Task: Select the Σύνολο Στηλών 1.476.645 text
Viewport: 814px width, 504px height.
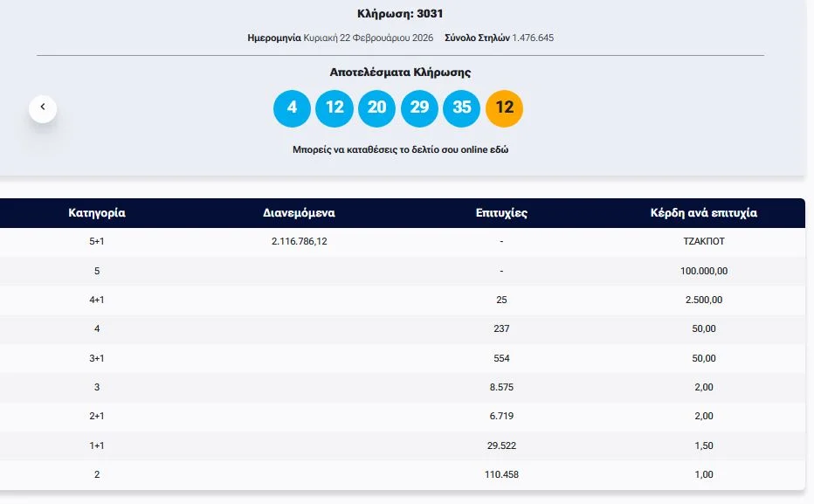Action: click(x=499, y=38)
